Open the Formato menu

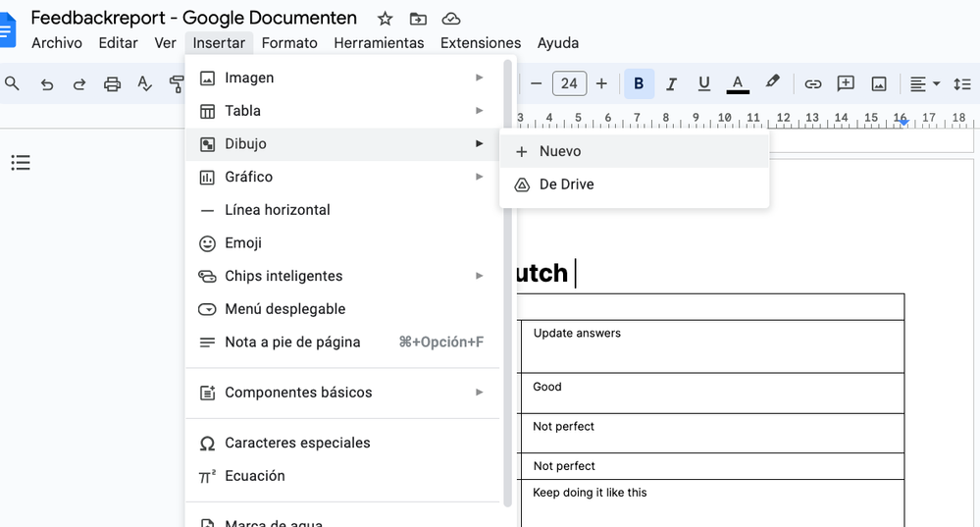tap(289, 43)
